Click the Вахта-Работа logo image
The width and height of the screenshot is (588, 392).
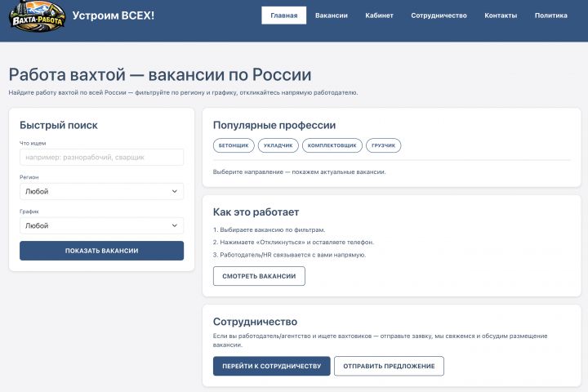click(37, 16)
